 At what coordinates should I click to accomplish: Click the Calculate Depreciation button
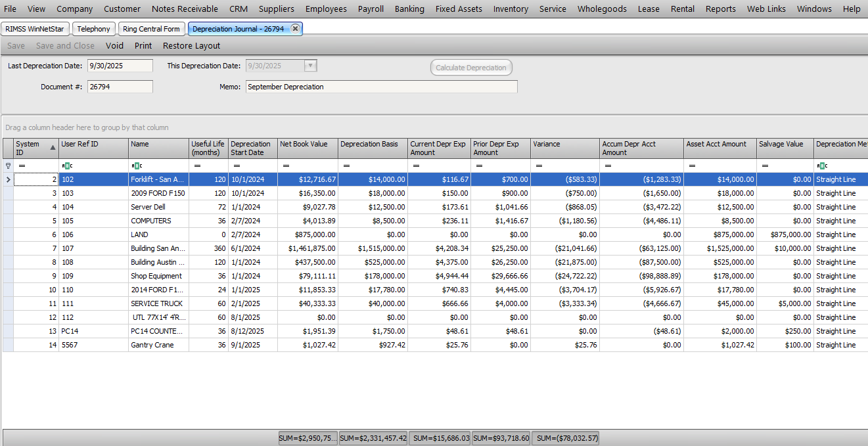[471, 68]
